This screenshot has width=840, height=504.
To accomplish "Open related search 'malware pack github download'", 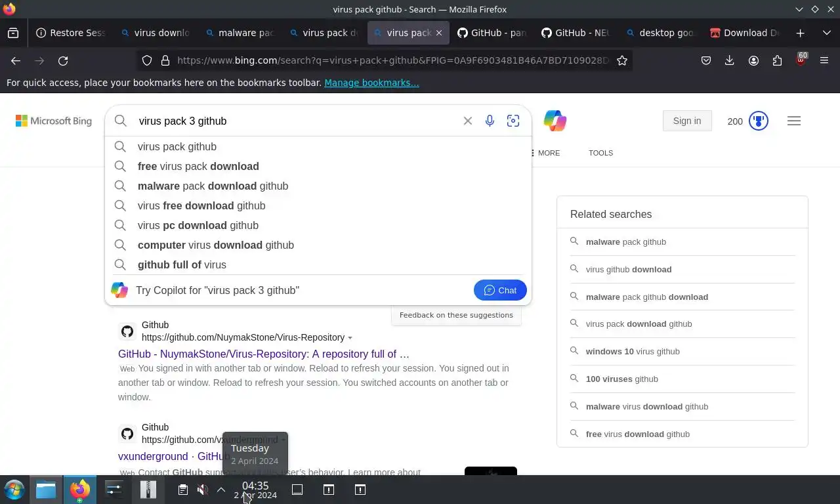I will (682, 297).
